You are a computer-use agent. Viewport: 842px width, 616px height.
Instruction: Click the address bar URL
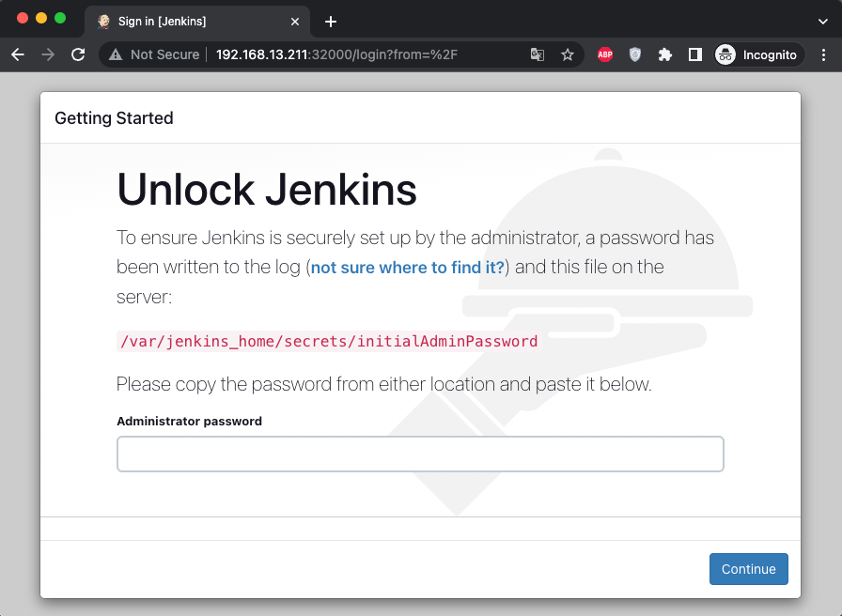pos(336,54)
